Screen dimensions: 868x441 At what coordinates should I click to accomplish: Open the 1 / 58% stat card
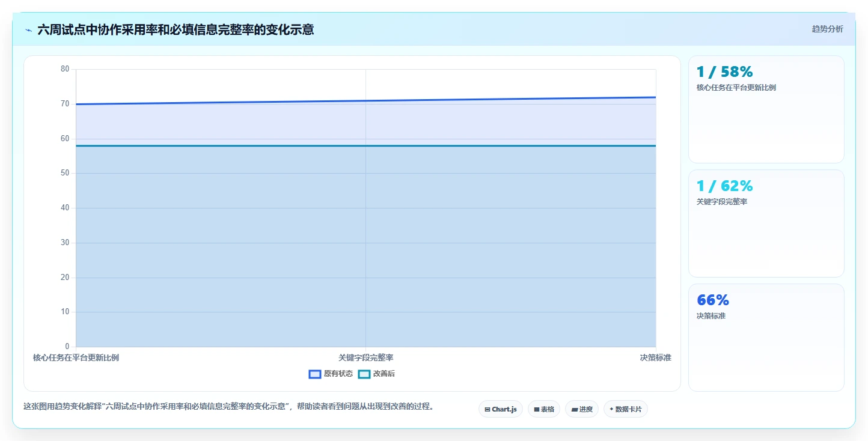click(766, 109)
